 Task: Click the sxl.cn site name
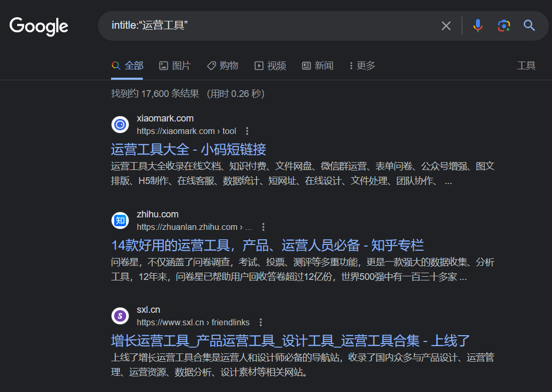[148, 310]
